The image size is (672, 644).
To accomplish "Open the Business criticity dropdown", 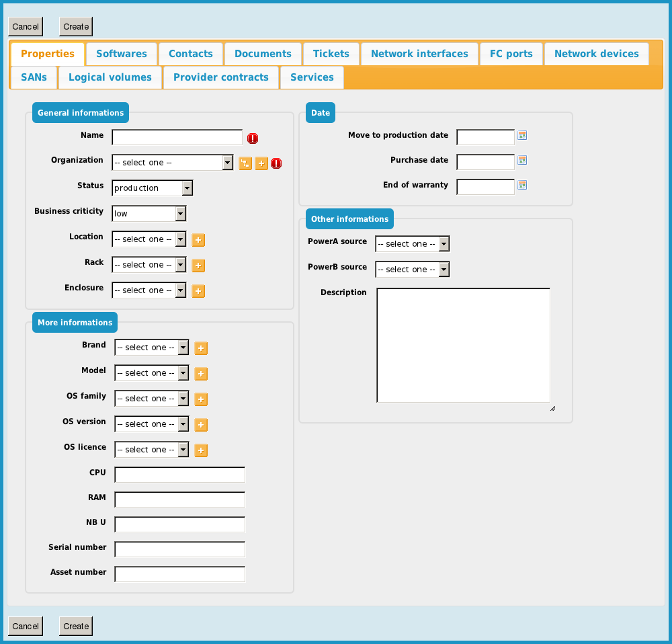I will click(x=149, y=214).
